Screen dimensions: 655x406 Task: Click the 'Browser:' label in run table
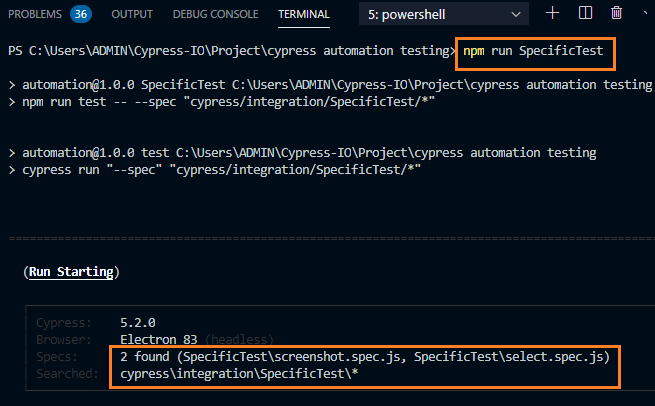point(63,340)
